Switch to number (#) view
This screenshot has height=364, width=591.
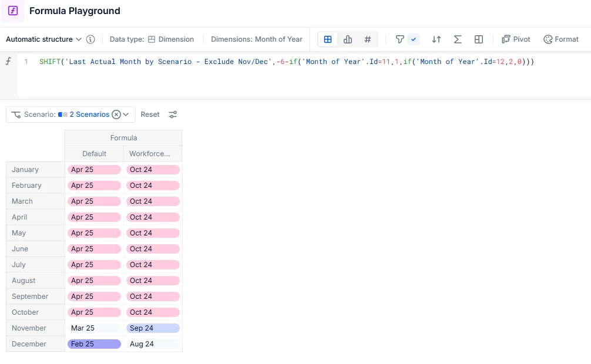pos(368,39)
